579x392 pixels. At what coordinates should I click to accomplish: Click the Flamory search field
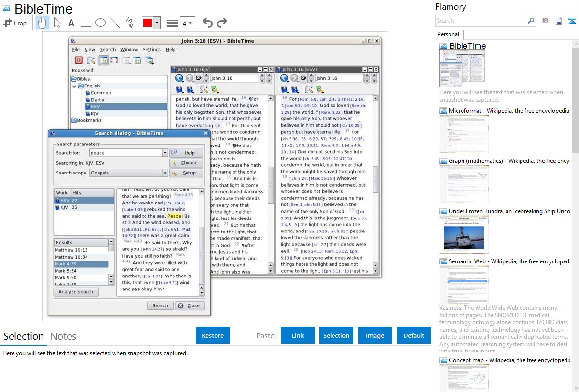(x=481, y=21)
